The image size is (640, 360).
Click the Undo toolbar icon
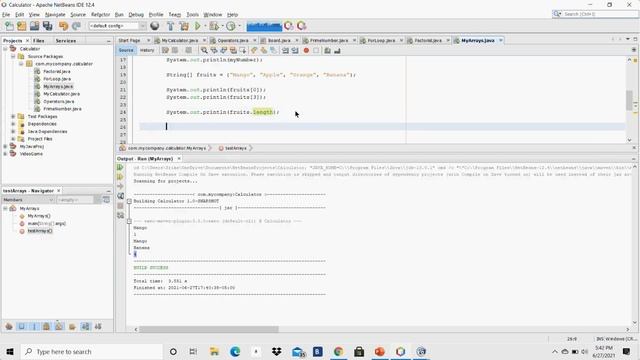point(63,26)
